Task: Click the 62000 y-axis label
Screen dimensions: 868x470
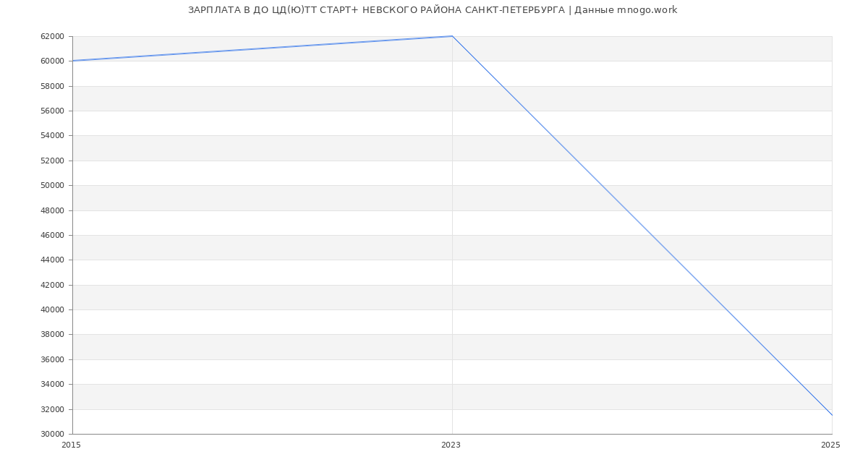Action: 52,36
